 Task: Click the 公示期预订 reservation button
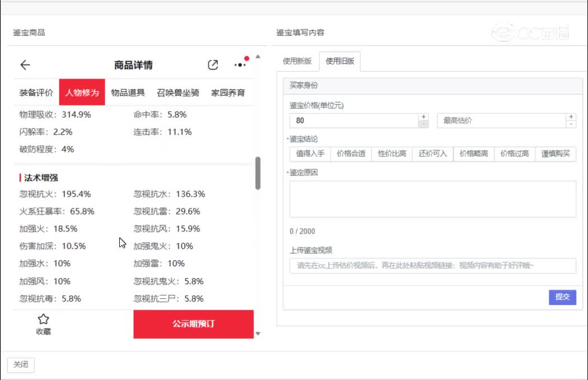tap(193, 325)
